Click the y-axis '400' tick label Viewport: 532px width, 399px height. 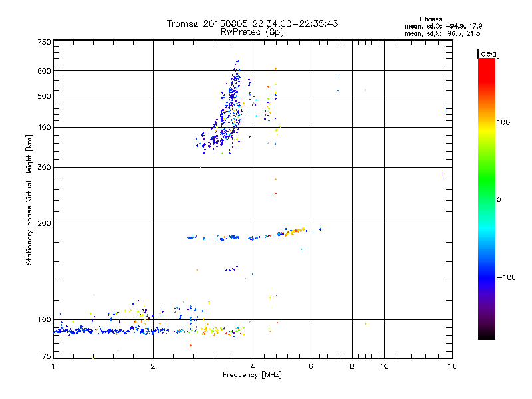point(44,127)
